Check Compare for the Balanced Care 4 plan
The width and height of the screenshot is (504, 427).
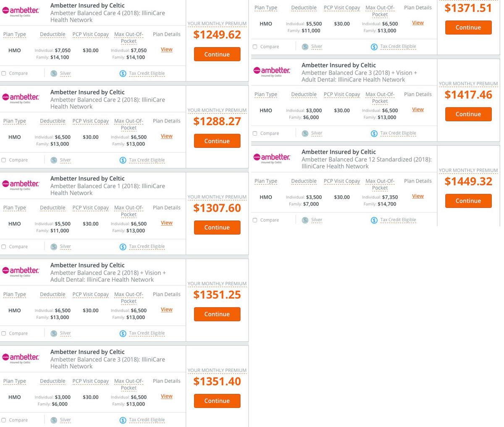coord(4,73)
